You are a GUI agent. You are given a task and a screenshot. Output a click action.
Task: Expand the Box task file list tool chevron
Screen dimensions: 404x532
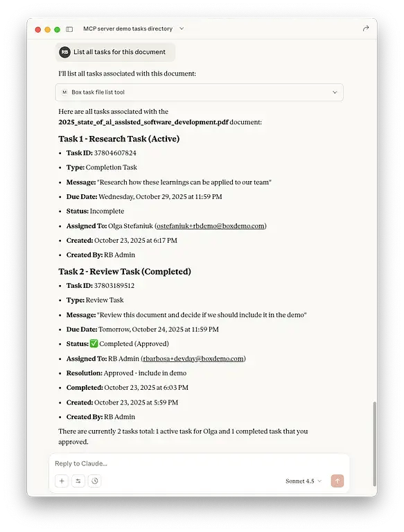tap(335, 92)
